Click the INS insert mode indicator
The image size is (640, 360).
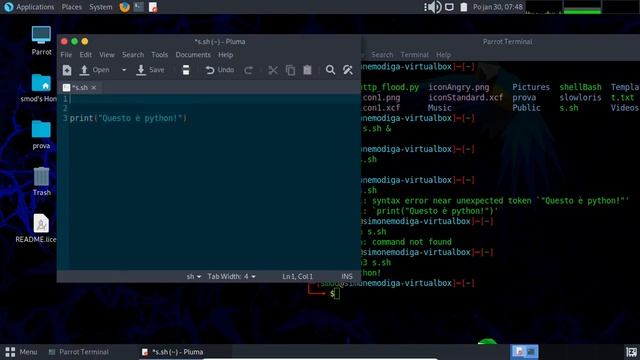pyautogui.click(x=347, y=276)
